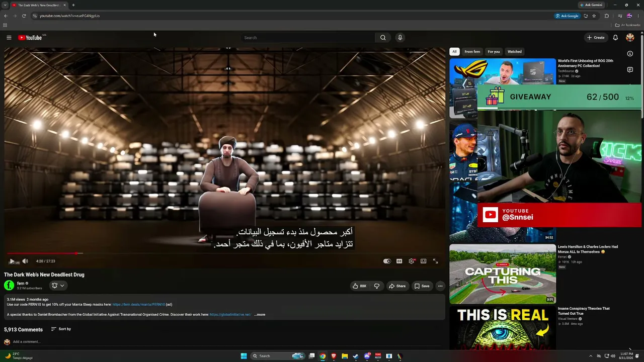
Task: Open the video player settings gear
Action: pyautogui.click(x=412, y=261)
